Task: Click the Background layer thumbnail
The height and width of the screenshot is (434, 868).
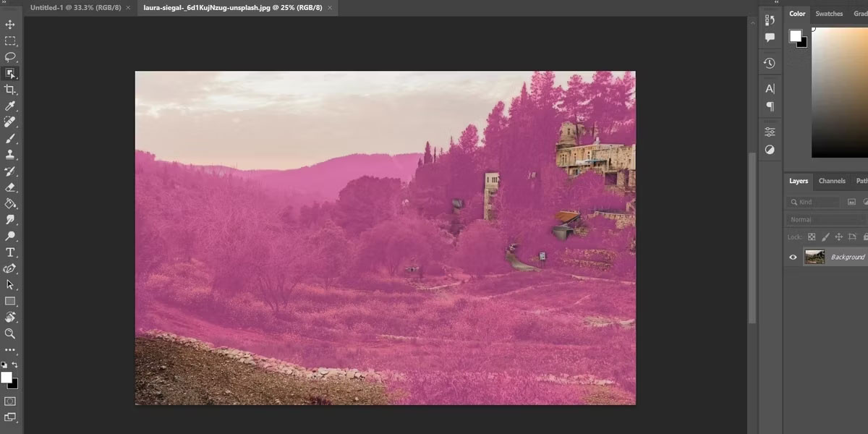Action: (x=814, y=257)
